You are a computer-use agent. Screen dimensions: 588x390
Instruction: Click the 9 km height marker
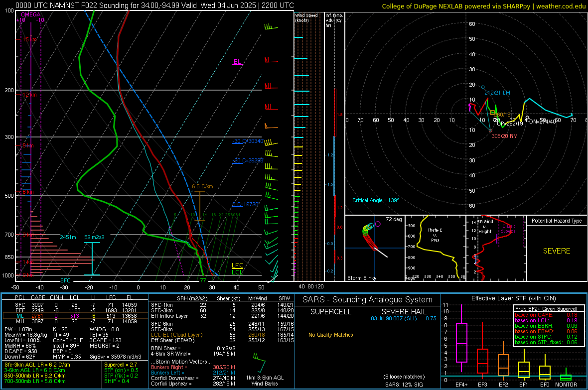point(28,145)
